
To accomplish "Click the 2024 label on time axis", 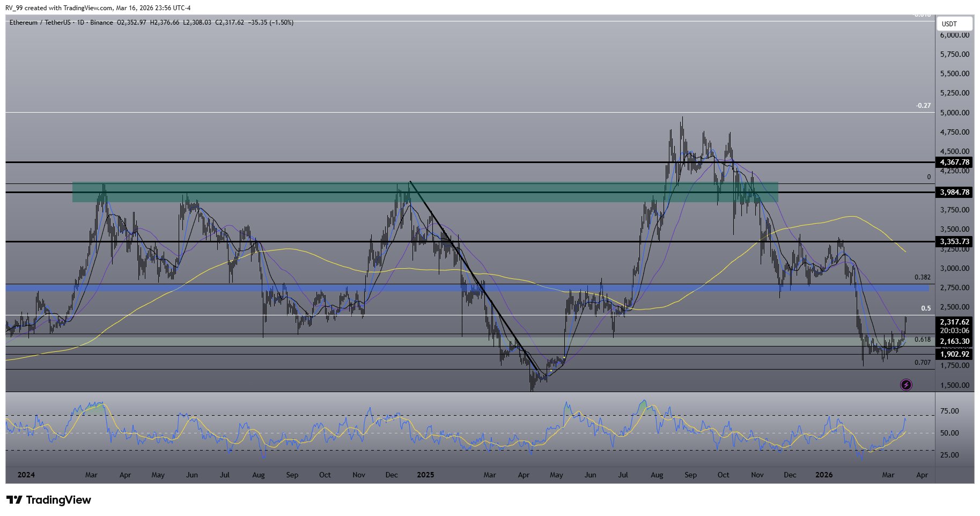I will click(26, 475).
